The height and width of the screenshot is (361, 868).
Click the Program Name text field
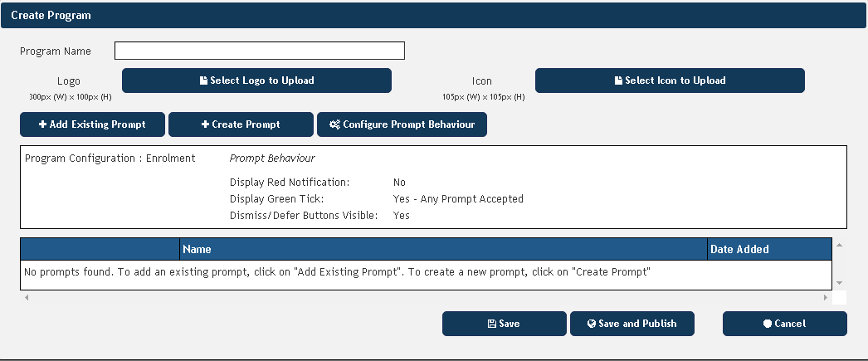point(259,51)
